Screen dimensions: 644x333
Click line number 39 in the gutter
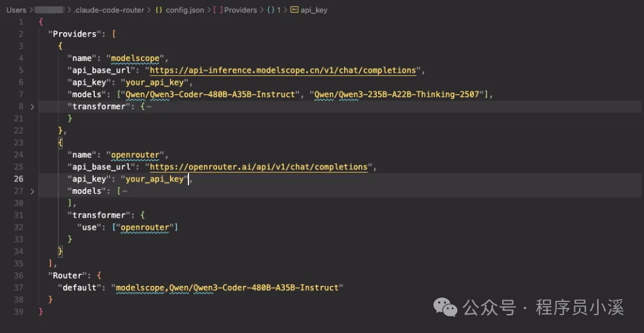[x=19, y=312]
